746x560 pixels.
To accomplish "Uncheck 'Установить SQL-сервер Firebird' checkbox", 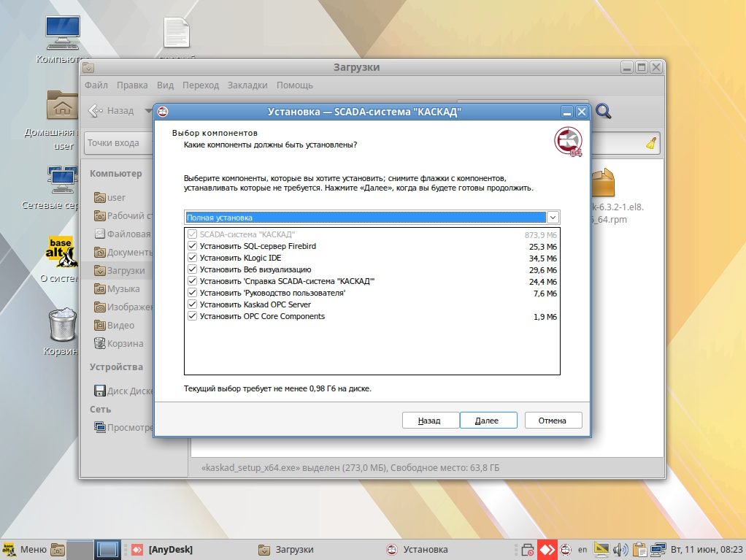I will (193, 247).
